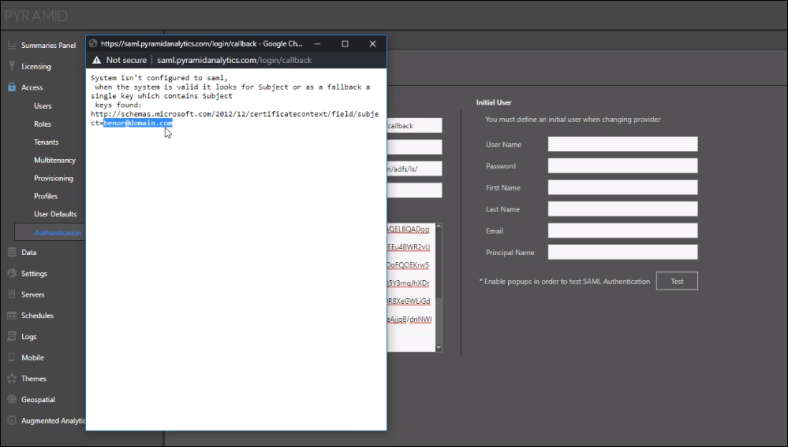The height and width of the screenshot is (447, 788).
Task: Select Provisioning under Access
Action: click(53, 178)
